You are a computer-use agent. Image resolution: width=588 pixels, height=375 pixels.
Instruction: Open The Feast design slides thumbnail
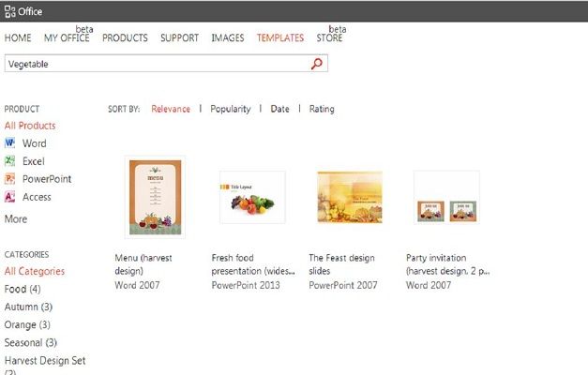tap(350, 197)
